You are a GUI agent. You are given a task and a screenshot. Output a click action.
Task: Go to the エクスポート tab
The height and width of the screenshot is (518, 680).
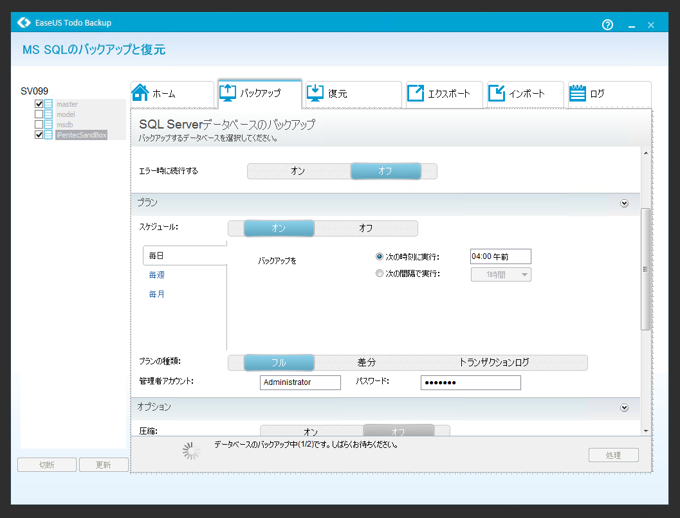point(444,93)
